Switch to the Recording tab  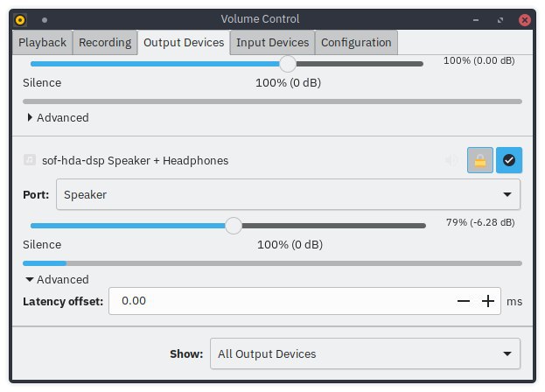[105, 42]
